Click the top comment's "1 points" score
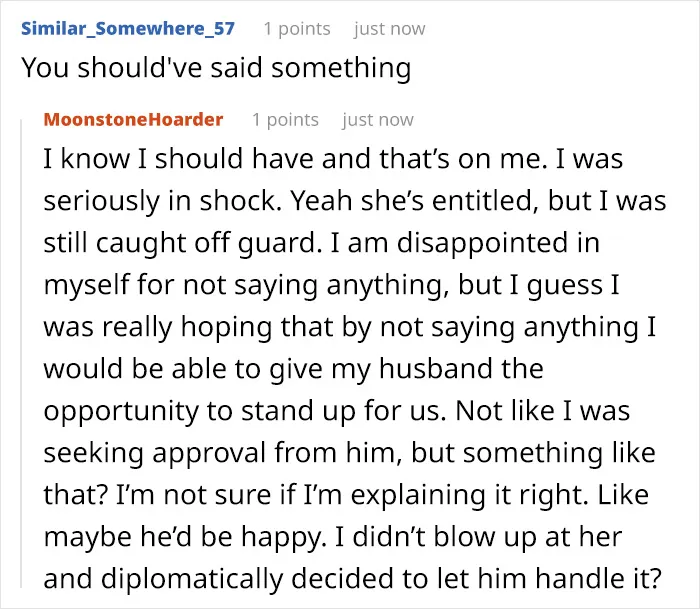The width and height of the screenshot is (700, 609). pyautogui.click(x=297, y=29)
